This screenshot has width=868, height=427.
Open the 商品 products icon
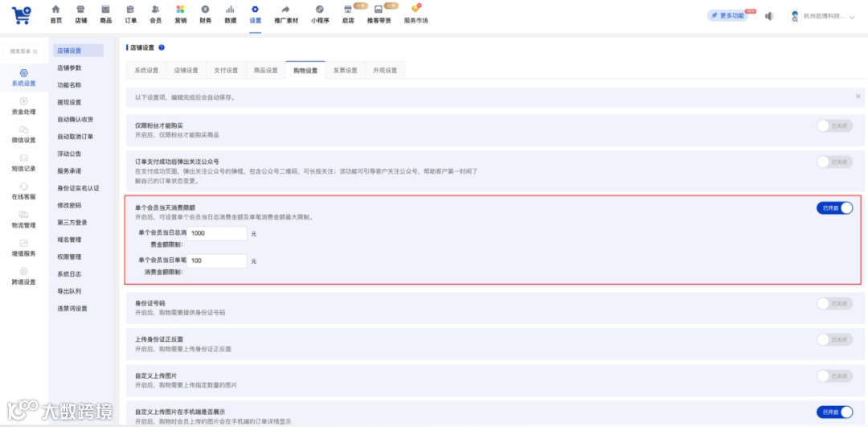tap(106, 10)
